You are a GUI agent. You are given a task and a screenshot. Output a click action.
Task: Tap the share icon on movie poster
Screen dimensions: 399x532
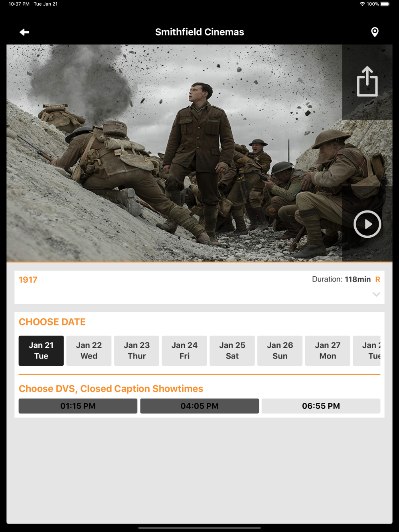(367, 81)
